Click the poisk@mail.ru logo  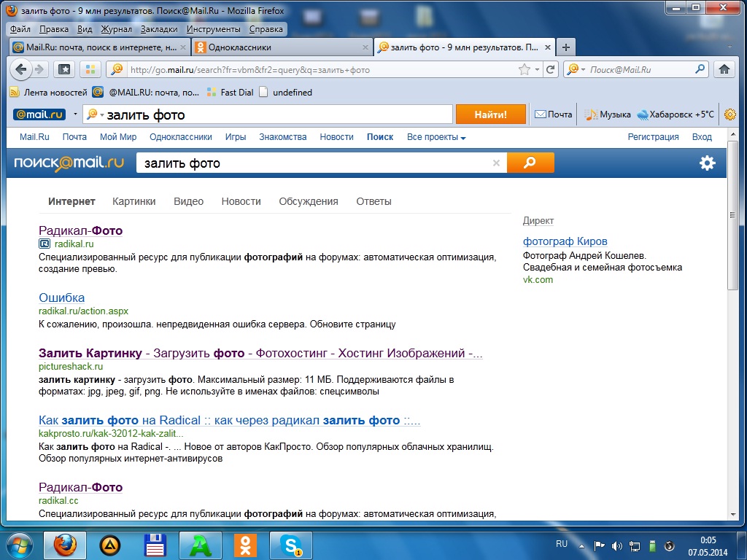(x=69, y=163)
